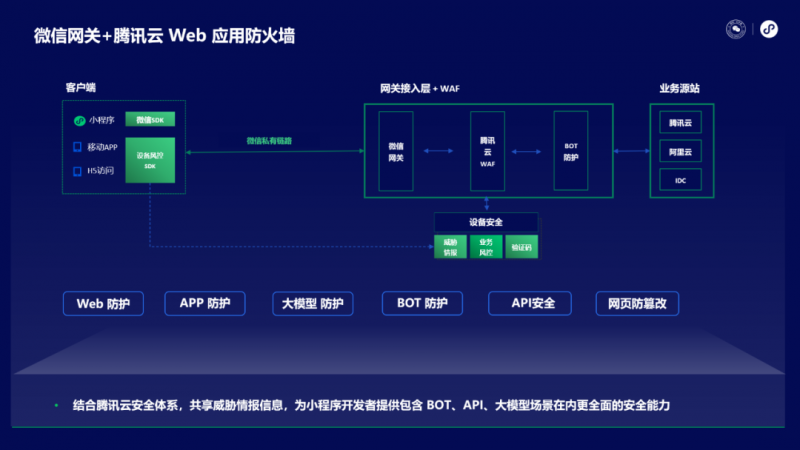Screen dimensions: 800x450
Task: Click the WeChat logo in top-right corner
Action: 737,30
